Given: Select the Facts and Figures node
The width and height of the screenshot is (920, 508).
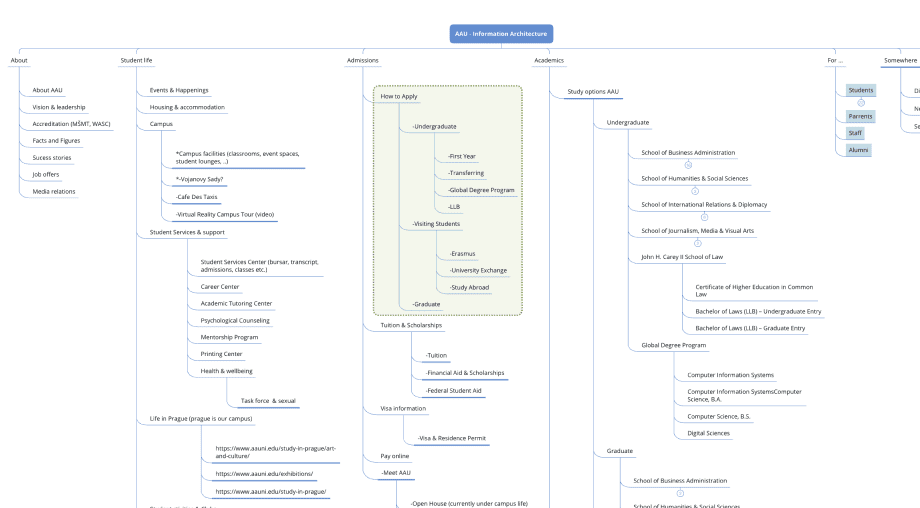Looking at the screenshot, I should (x=56, y=141).
